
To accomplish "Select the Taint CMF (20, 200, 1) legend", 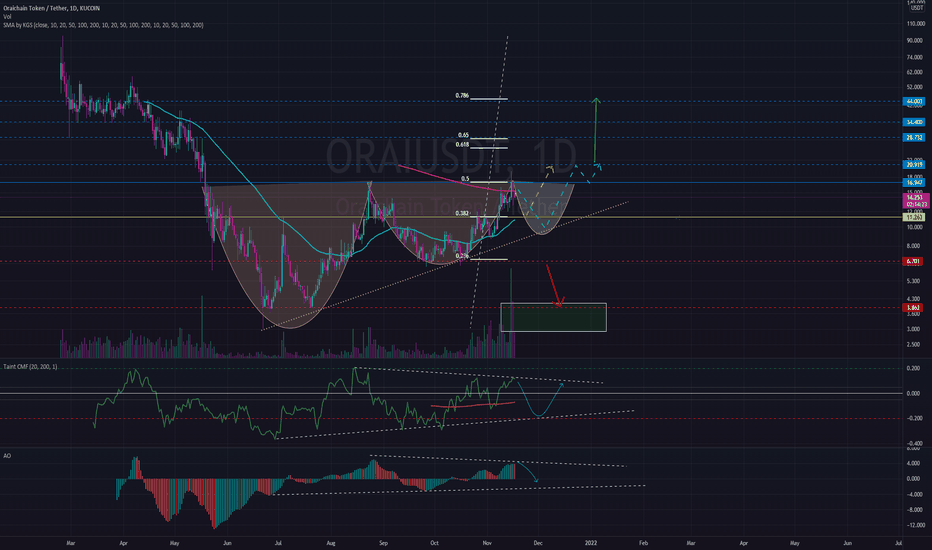I will (30, 367).
